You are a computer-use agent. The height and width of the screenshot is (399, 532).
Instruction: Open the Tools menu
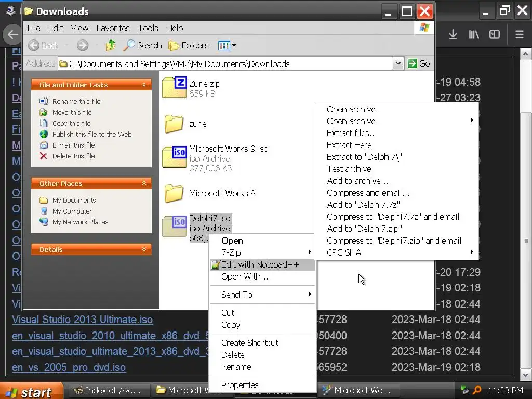pos(148,28)
